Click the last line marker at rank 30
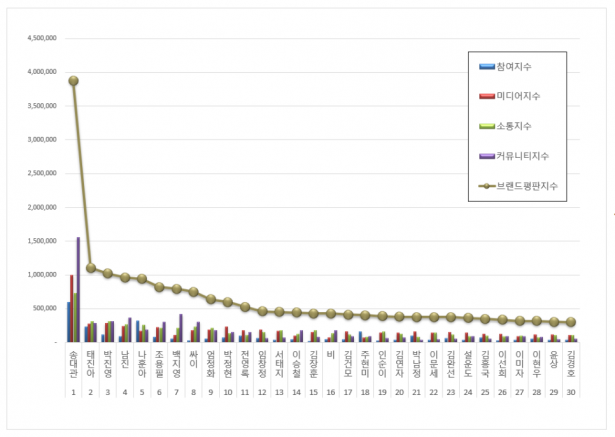 571,322
